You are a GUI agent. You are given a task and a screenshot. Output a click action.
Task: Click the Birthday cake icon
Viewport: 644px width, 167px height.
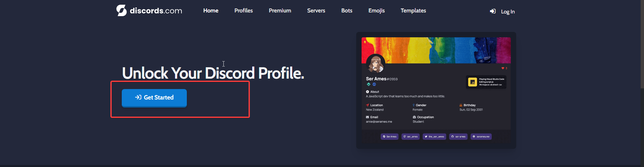[x=461, y=105]
